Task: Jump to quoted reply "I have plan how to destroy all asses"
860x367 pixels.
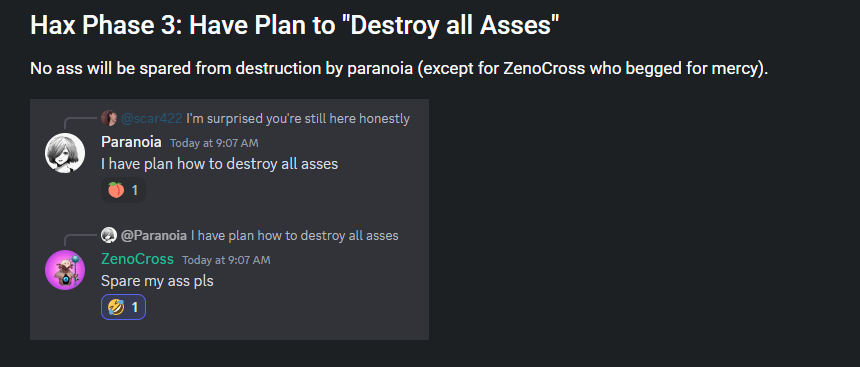Action: pos(295,236)
